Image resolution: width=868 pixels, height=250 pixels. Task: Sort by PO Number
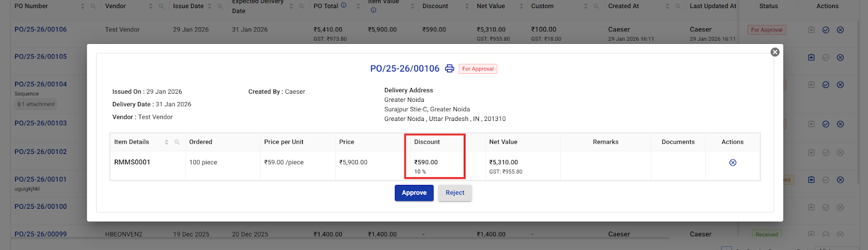(x=82, y=7)
